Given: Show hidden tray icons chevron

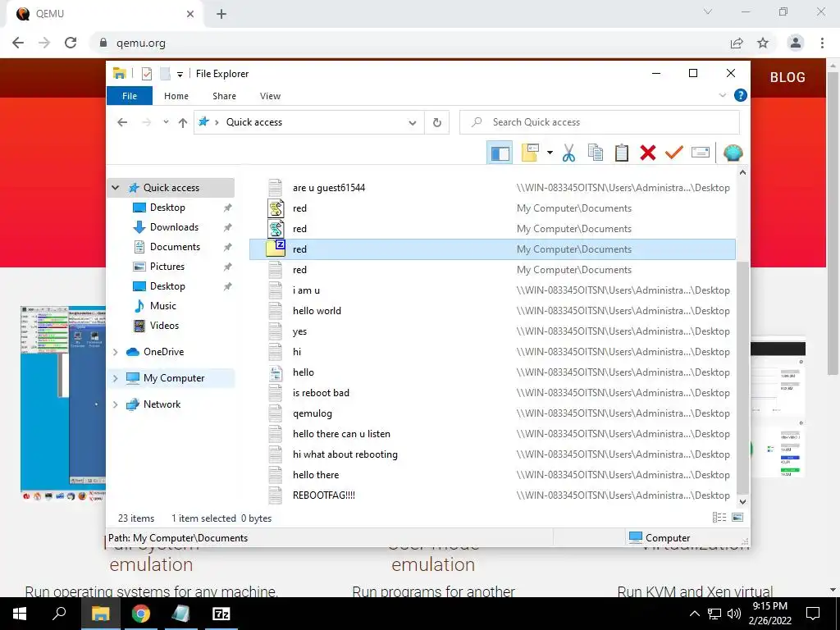Looking at the screenshot, I should (x=694, y=614).
